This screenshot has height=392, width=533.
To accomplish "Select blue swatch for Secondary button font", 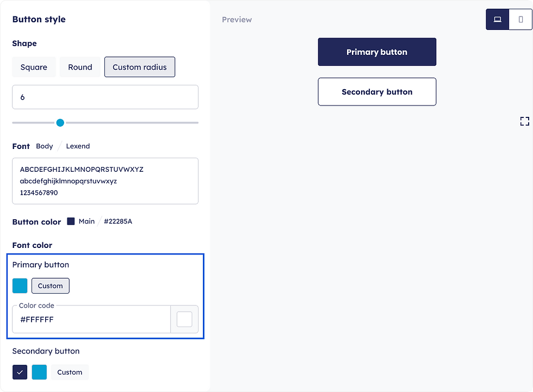I will pos(39,372).
